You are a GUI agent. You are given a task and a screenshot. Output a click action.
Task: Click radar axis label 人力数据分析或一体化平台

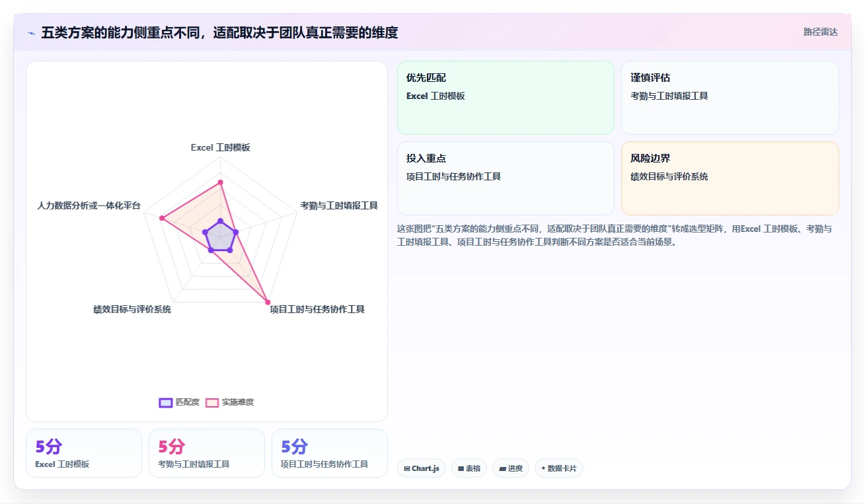coord(89,205)
